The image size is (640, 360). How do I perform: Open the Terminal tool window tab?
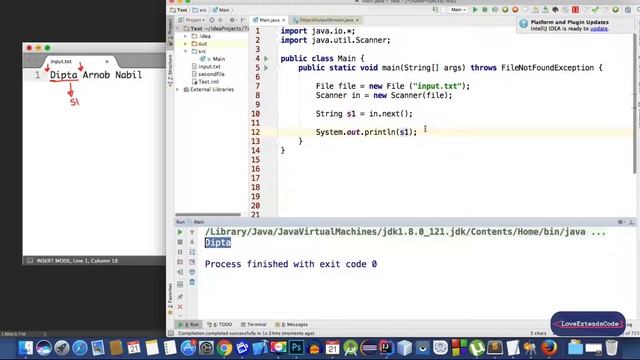pyautogui.click(x=253, y=324)
